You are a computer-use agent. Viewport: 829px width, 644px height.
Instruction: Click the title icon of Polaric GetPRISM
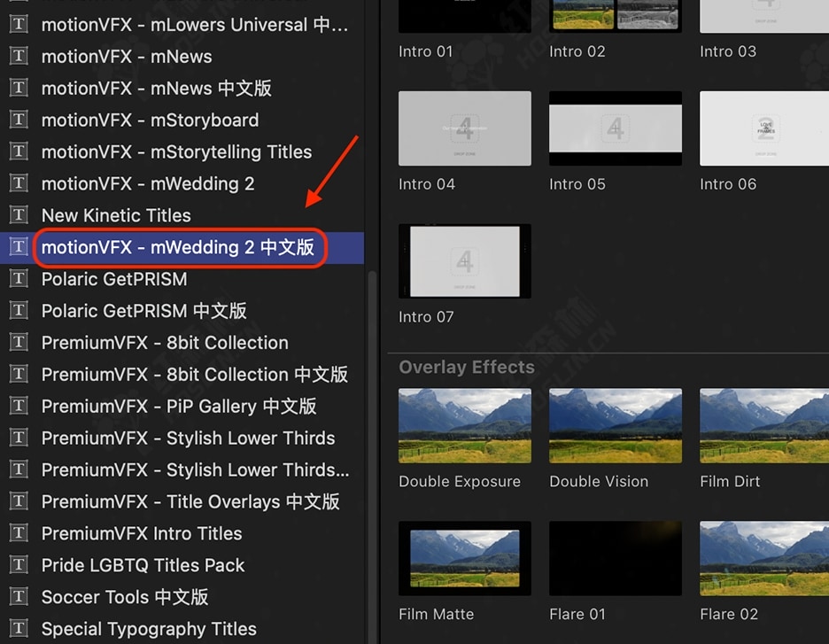(19, 278)
